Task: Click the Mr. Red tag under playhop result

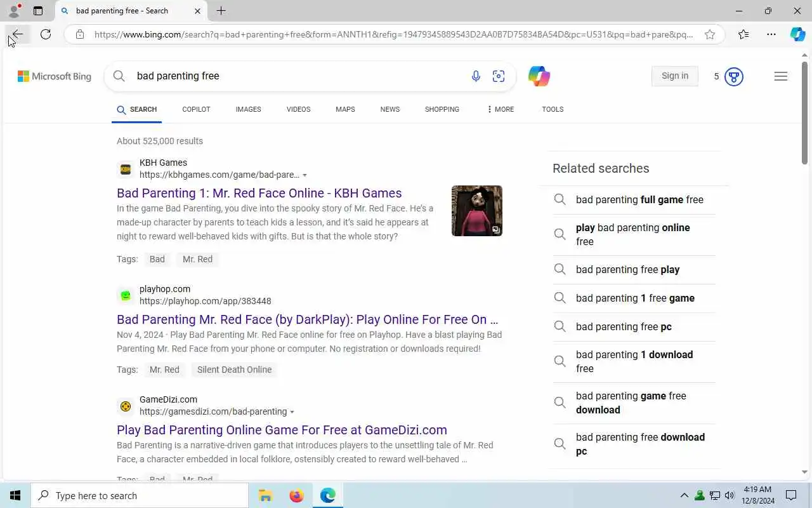Action: [164, 370]
